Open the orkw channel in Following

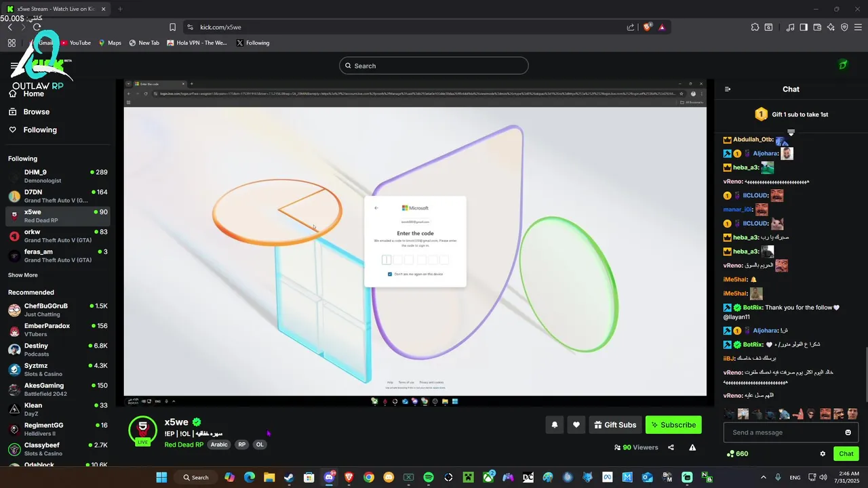click(x=58, y=236)
